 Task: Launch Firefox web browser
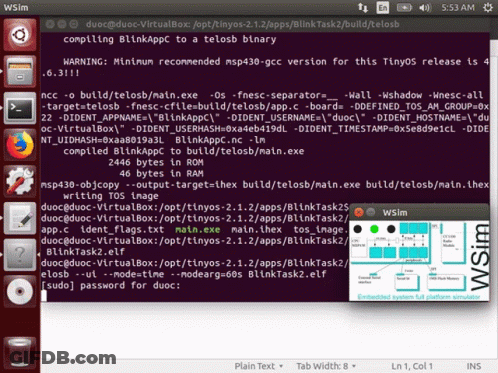[x=20, y=145]
